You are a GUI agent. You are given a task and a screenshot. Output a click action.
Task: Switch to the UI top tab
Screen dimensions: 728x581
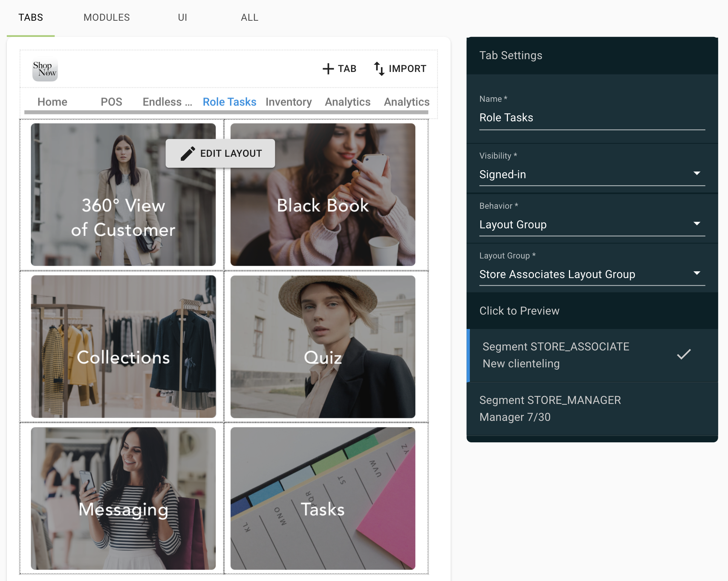[x=182, y=18]
